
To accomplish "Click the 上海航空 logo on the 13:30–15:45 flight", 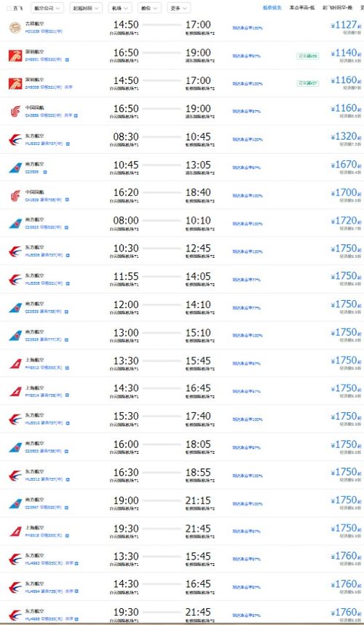I will click(15, 363).
